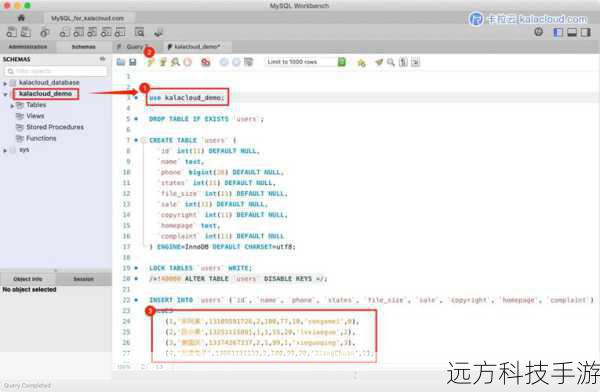600x392 pixels.
Task: Toggle right sidebar panel visibility
Action: 586,32
